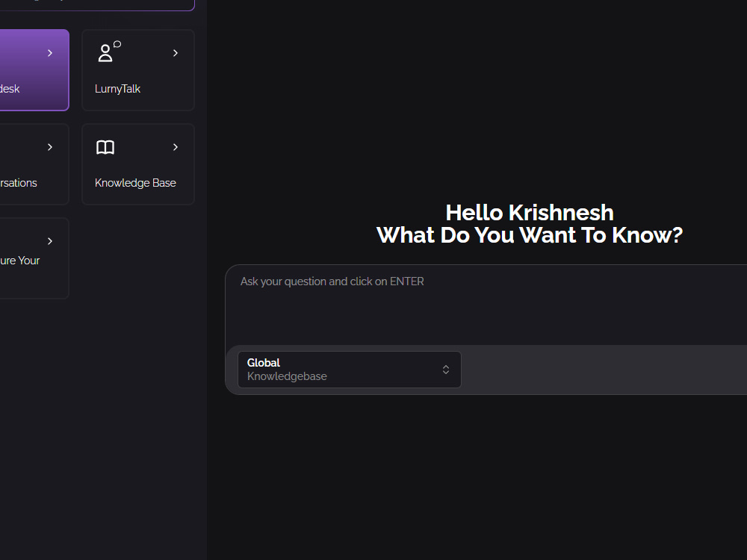Select the Knowledge Base label
Screen dimensions: 747x560
coord(135,184)
